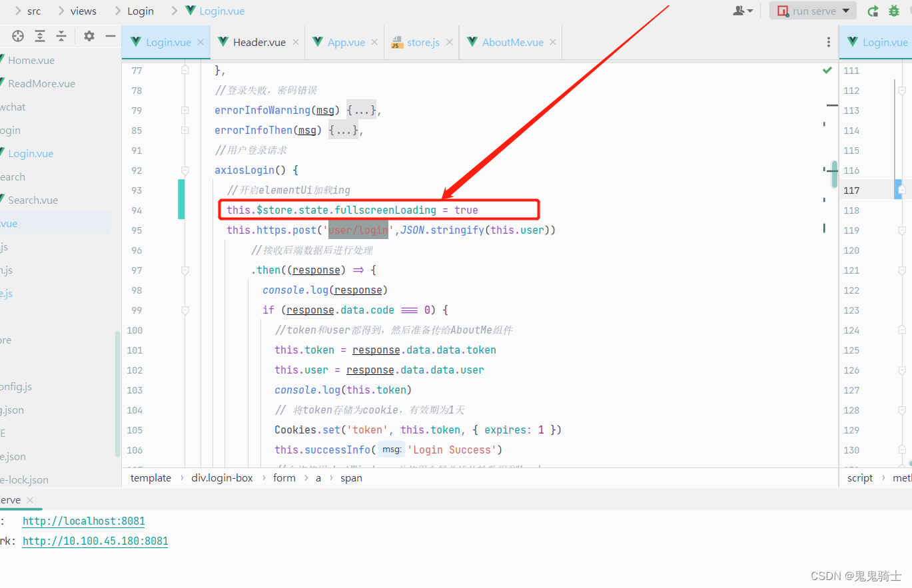Click span in bottom code breadcrumb
Viewport: 912px width, 588px height.
coord(351,477)
